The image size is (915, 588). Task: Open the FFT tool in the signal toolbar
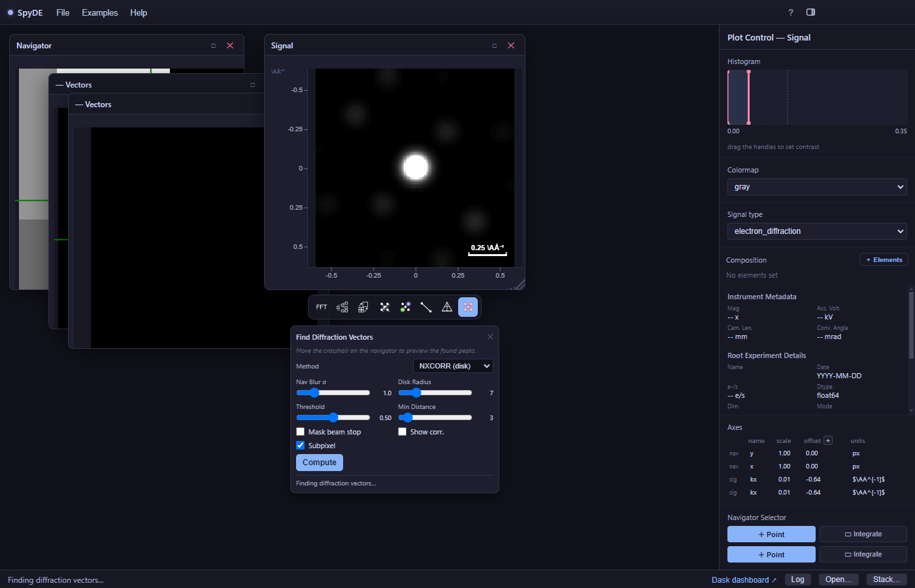pyautogui.click(x=322, y=307)
